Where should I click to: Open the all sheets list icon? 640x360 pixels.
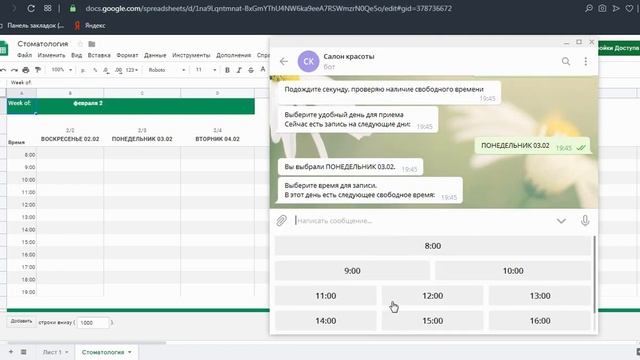coord(24,352)
